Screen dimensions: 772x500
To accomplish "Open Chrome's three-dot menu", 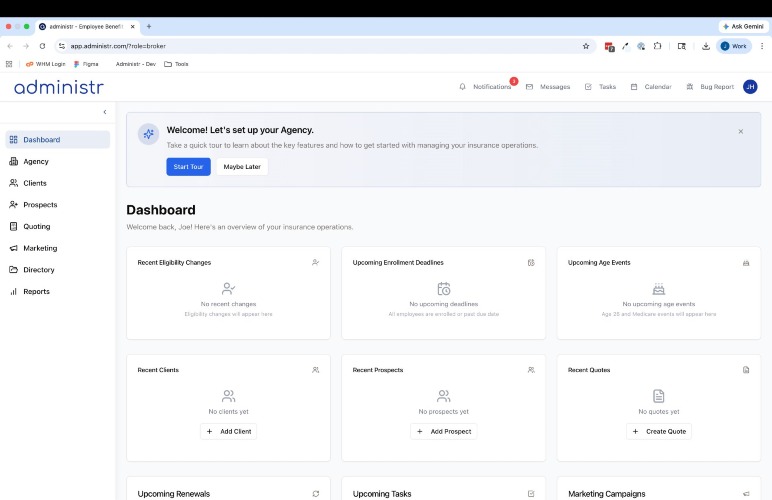I will 762,46.
